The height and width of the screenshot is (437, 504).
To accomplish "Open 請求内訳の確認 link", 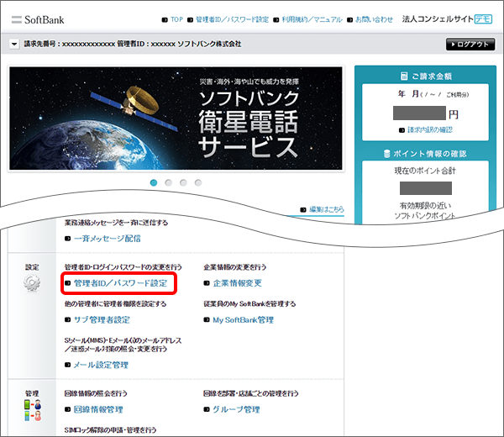I will (430, 130).
